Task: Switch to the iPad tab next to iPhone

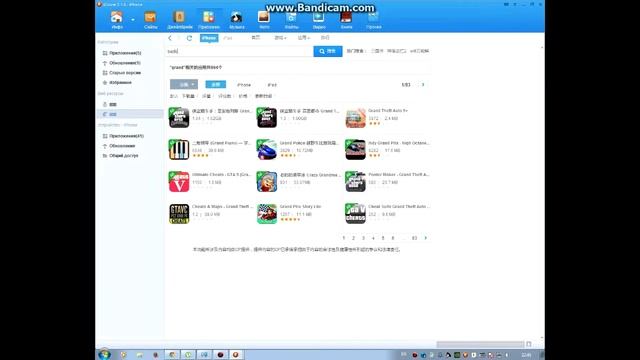Action: tap(228, 38)
